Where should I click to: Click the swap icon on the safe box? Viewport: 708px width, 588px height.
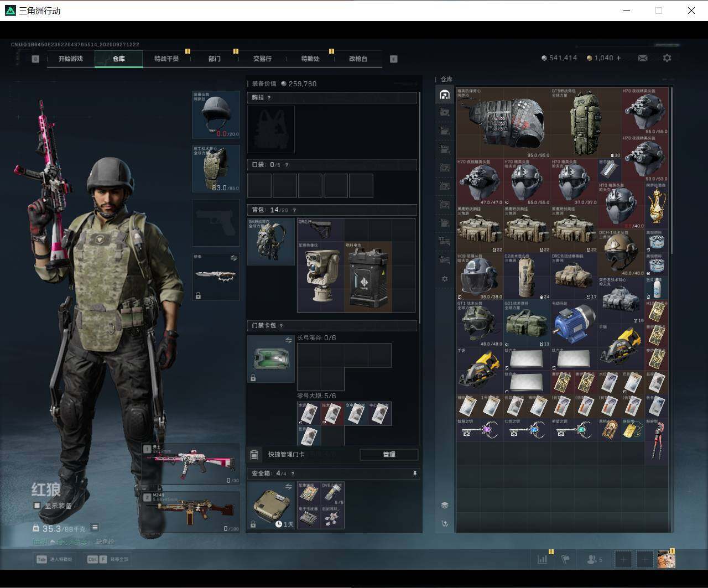point(288,487)
